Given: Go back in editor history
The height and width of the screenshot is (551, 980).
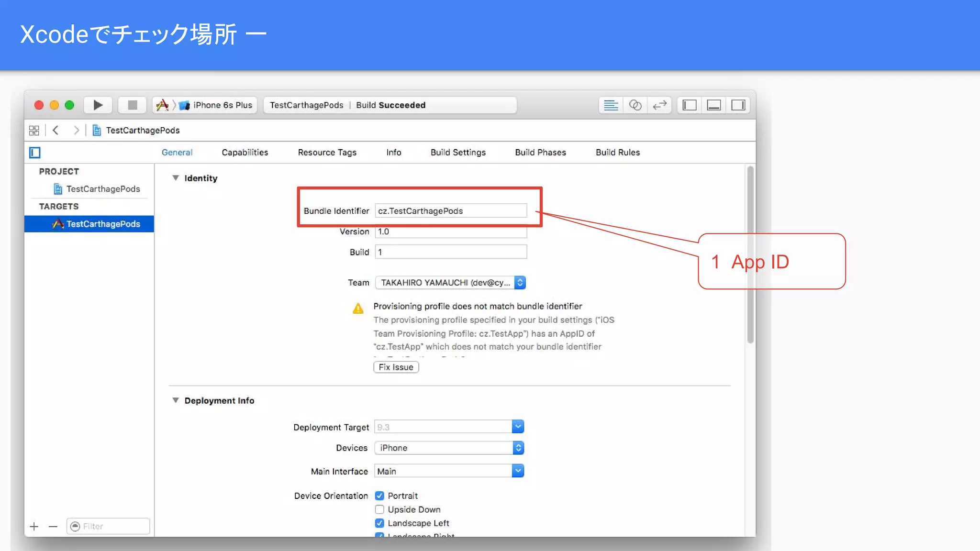Looking at the screenshot, I should (56, 130).
